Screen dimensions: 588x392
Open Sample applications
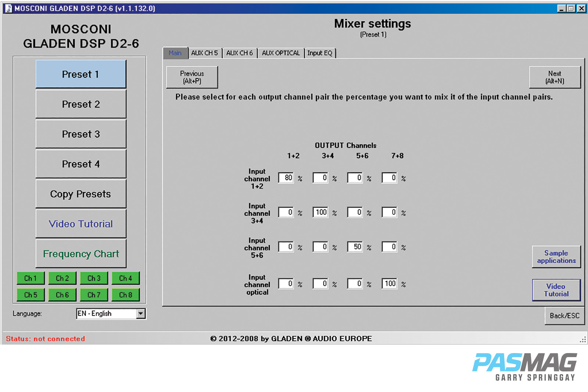556,257
